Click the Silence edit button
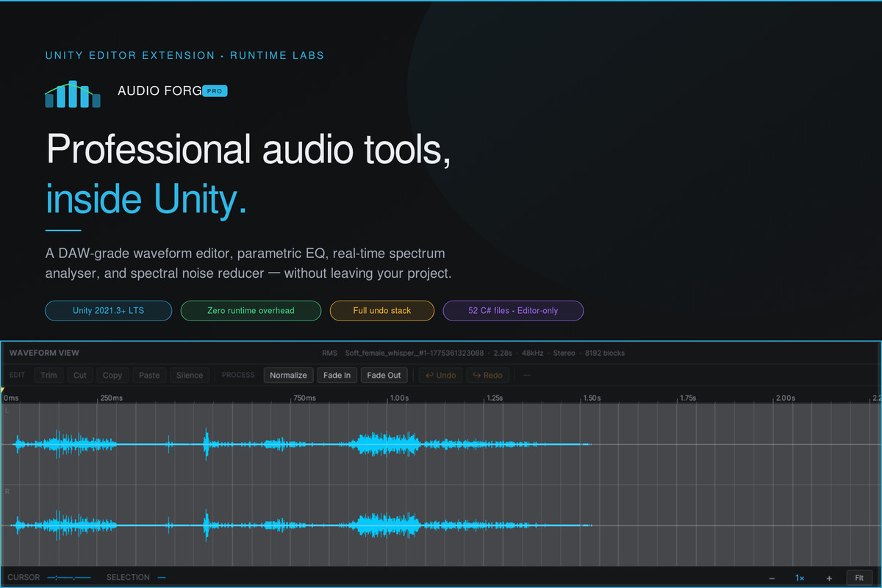Viewport: 882px width, 588px height. (x=190, y=375)
